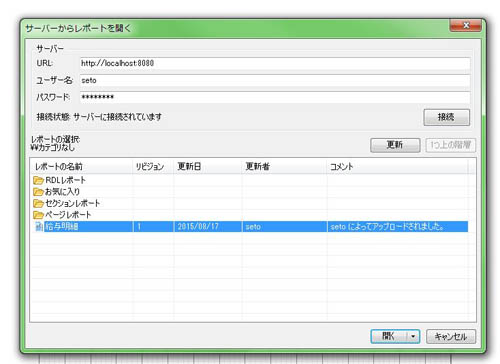Click the 開く button
Screen dimensions: 500x364
click(389, 336)
